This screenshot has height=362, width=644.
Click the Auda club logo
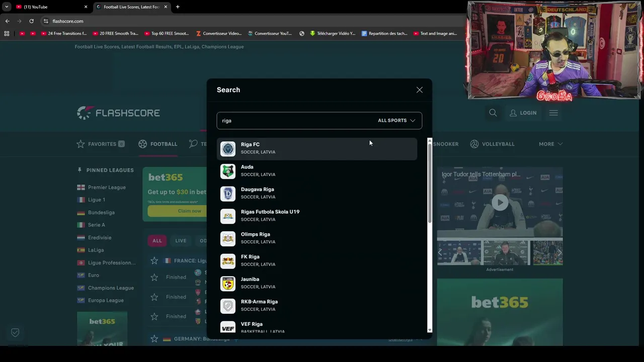228,171
